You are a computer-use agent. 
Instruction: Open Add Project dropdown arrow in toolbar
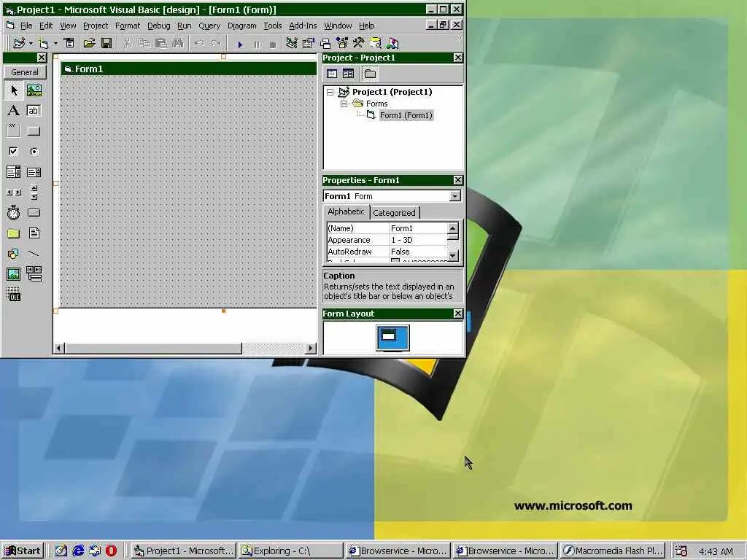click(x=31, y=43)
